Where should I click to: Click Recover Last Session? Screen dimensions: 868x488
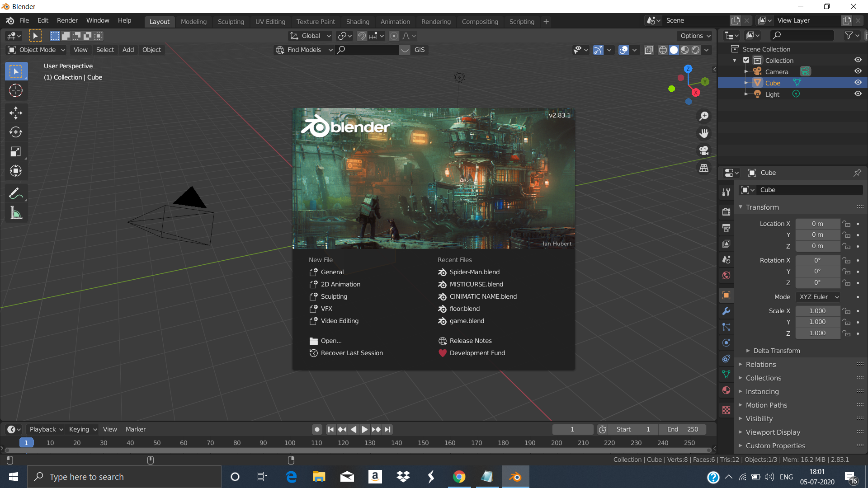pos(352,353)
